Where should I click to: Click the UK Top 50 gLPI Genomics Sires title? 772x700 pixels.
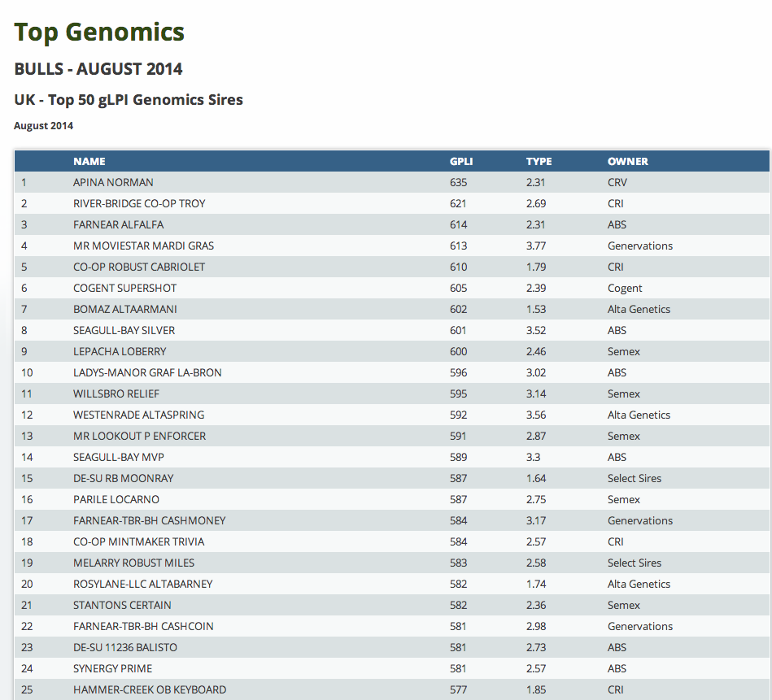pyautogui.click(x=129, y=100)
